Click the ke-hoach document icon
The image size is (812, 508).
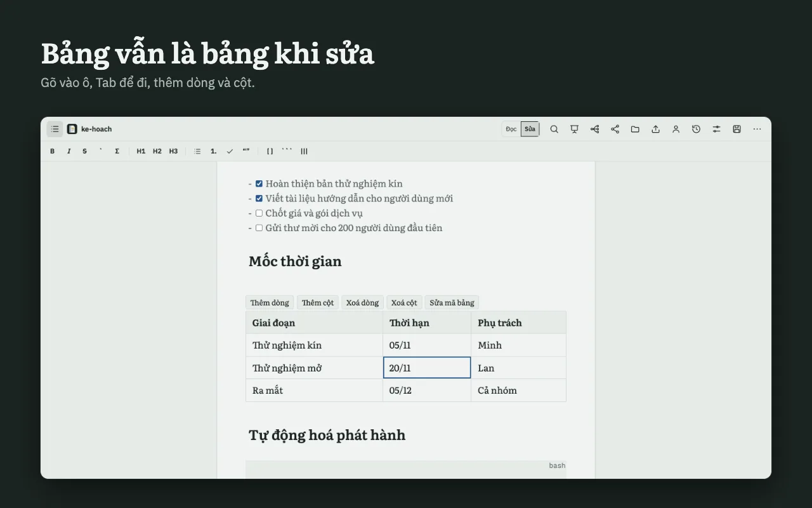coord(72,129)
